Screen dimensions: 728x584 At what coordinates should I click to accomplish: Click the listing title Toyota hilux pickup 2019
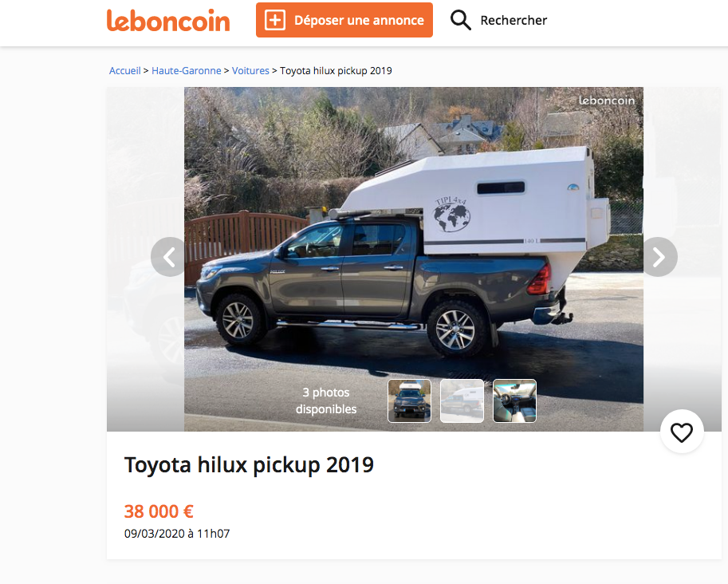(249, 465)
